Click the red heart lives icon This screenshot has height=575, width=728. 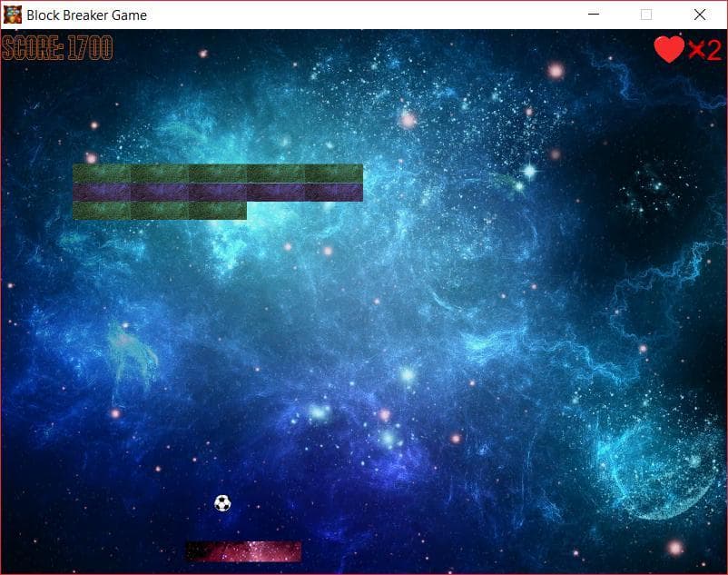tap(669, 49)
